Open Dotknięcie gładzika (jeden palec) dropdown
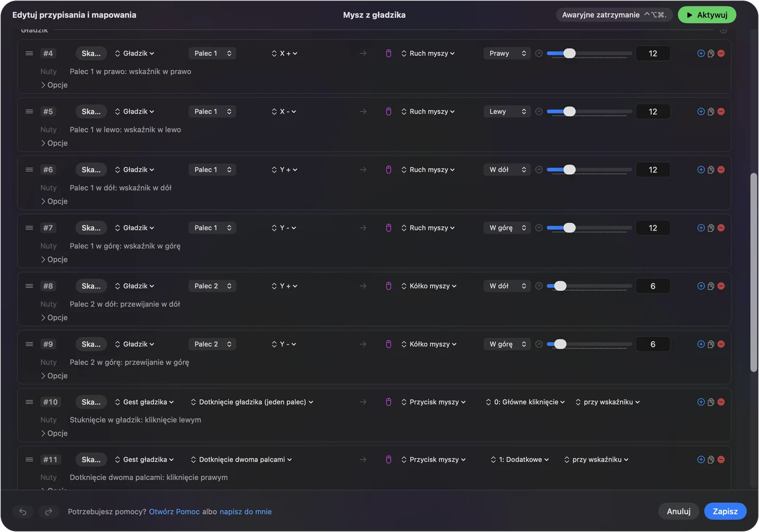This screenshot has height=532, width=759. coord(252,402)
